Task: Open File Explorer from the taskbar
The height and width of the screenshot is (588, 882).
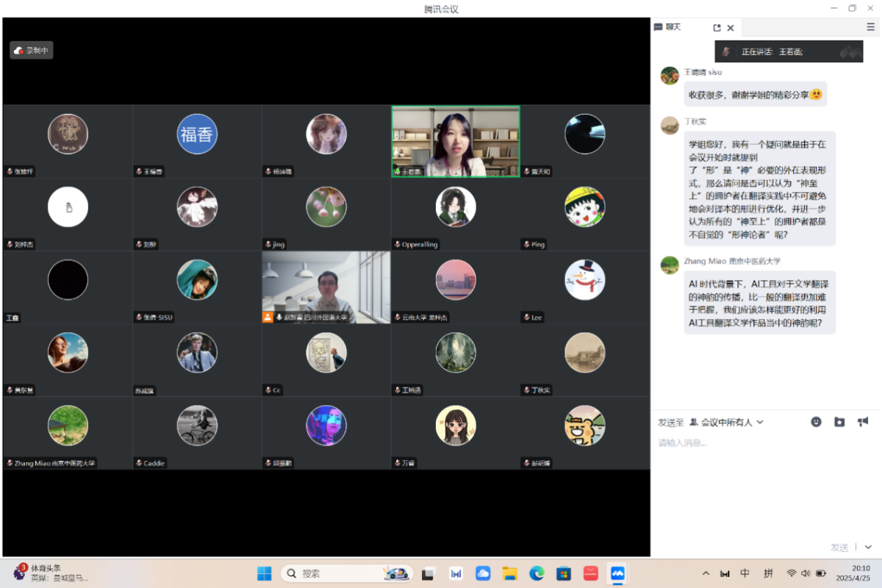Action: click(x=509, y=573)
